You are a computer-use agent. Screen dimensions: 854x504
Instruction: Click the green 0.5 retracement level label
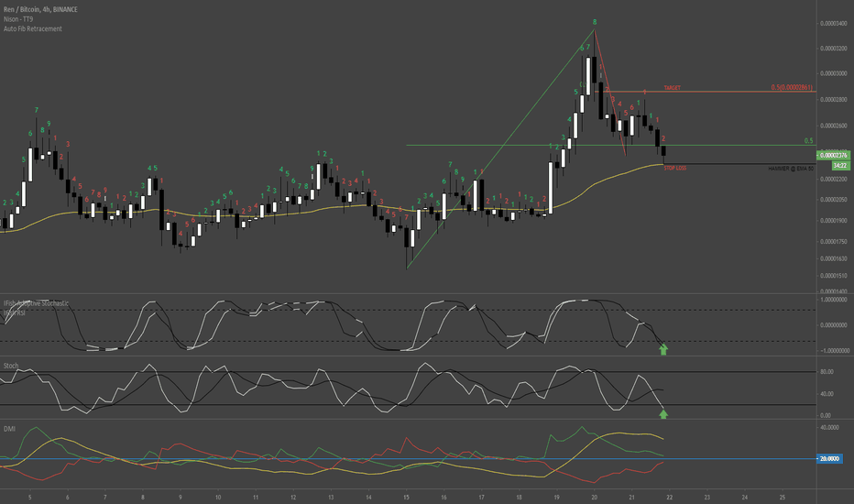point(809,140)
